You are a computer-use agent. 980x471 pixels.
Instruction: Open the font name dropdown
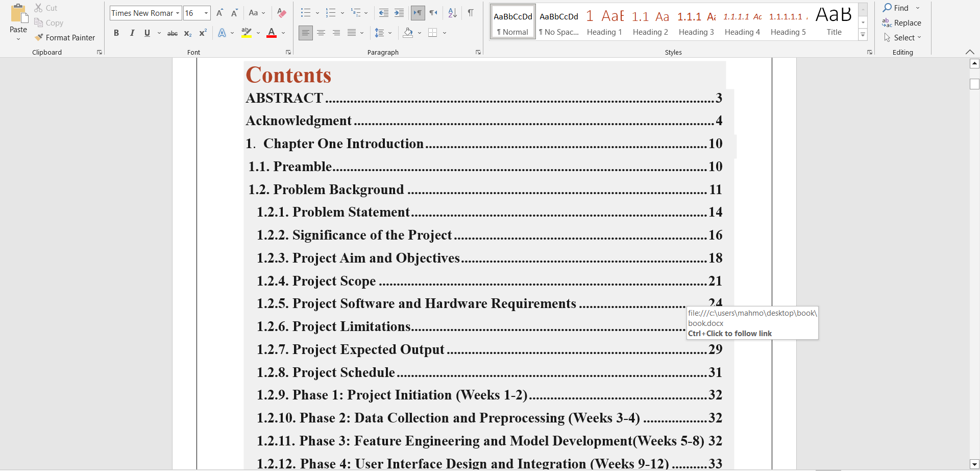click(178, 13)
